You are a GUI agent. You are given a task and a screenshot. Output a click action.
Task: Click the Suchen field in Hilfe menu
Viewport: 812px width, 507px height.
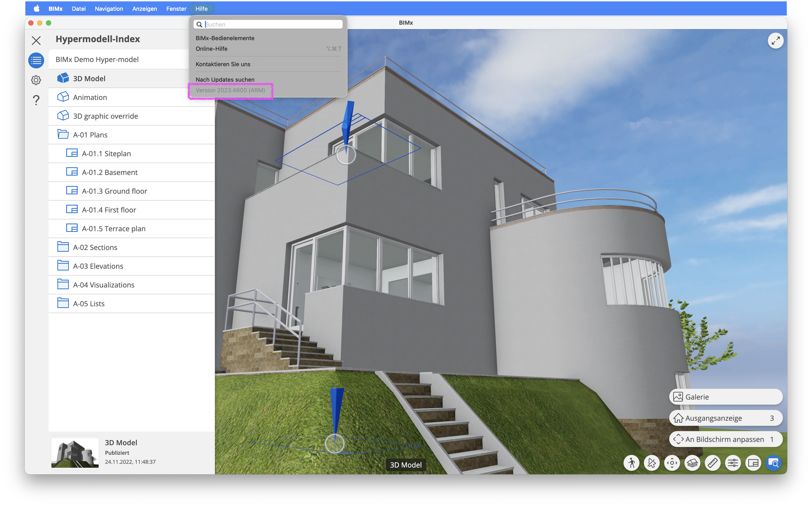click(268, 24)
